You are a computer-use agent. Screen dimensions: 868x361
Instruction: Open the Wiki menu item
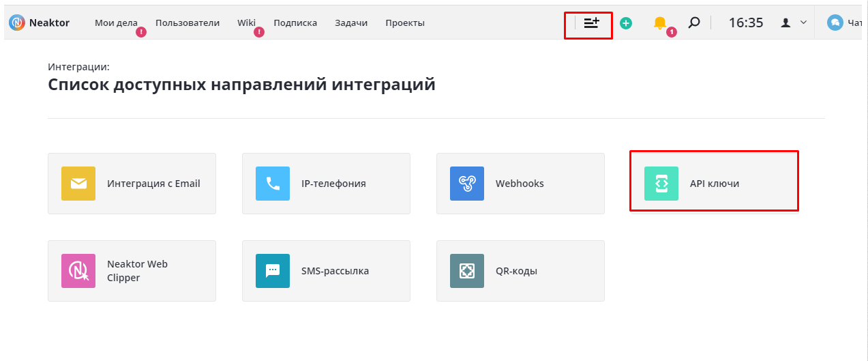click(246, 23)
